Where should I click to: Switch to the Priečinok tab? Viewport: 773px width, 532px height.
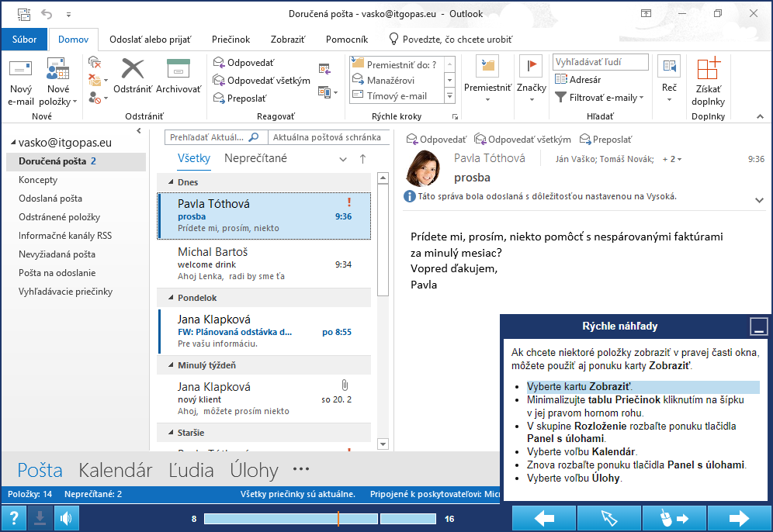[x=231, y=40]
